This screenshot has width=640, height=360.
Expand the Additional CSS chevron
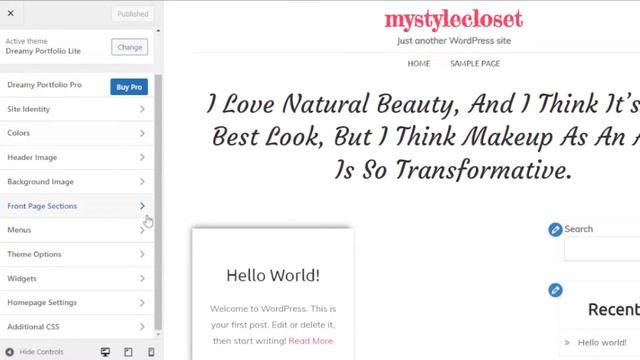tap(142, 327)
